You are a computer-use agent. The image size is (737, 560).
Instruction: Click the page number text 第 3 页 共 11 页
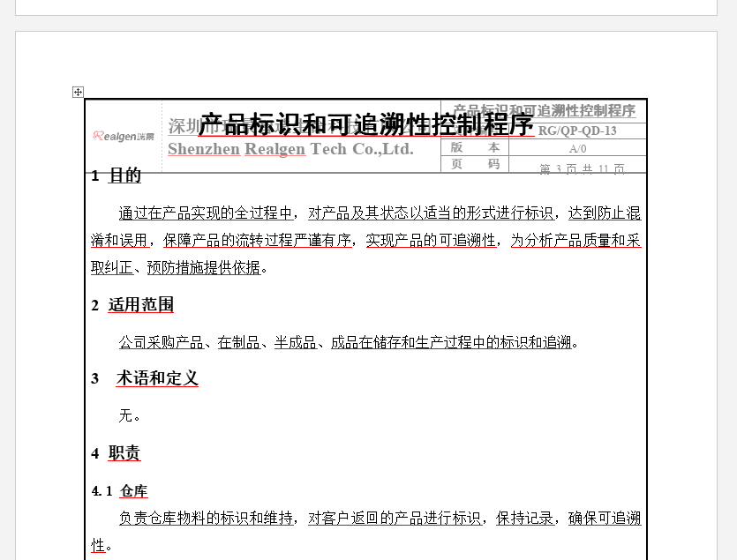click(582, 168)
